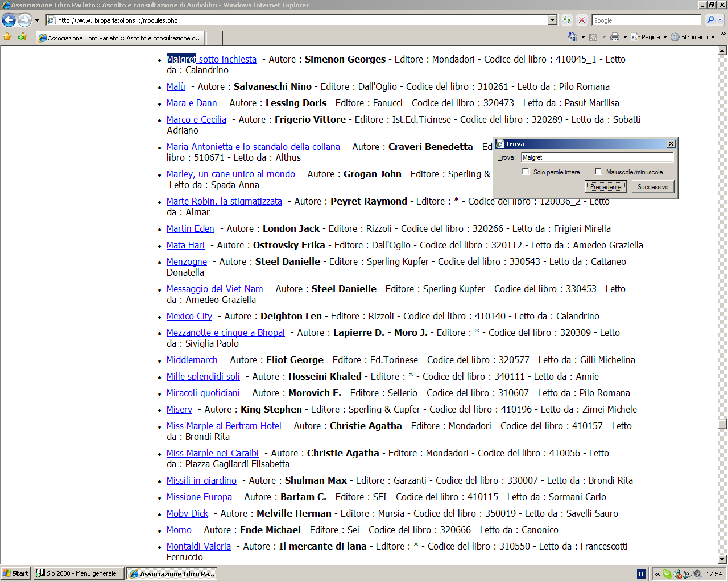Go forward with the browser Forward arrow
This screenshot has width=728, height=582.
(x=24, y=20)
